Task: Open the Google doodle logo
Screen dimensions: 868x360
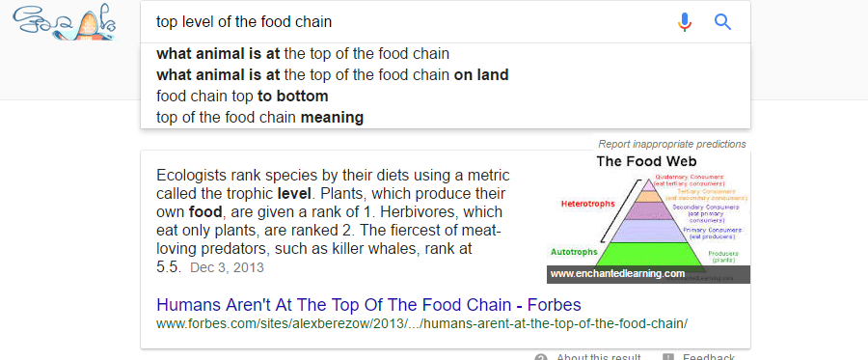Action: click(x=65, y=23)
